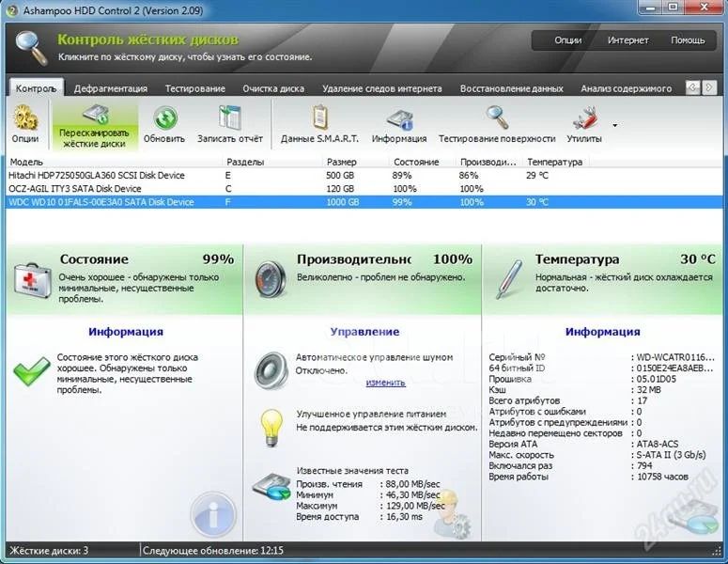Click the worker with gear icon

(451, 513)
